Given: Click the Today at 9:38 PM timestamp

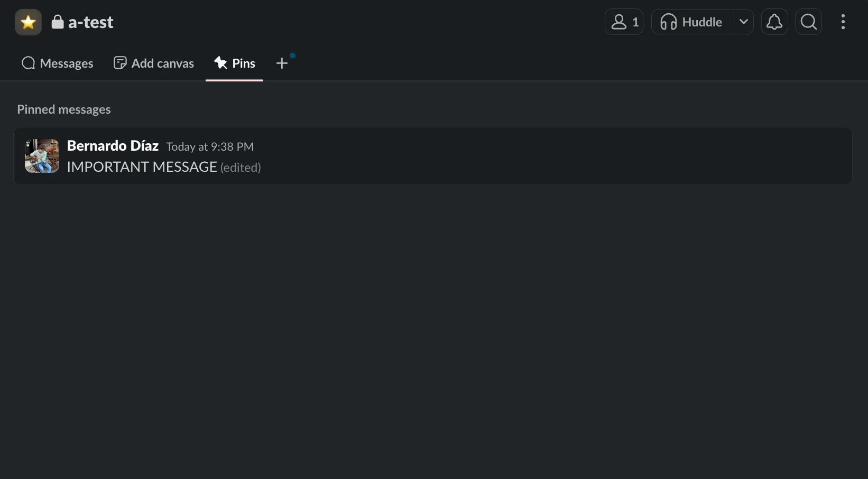Looking at the screenshot, I should click(210, 146).
